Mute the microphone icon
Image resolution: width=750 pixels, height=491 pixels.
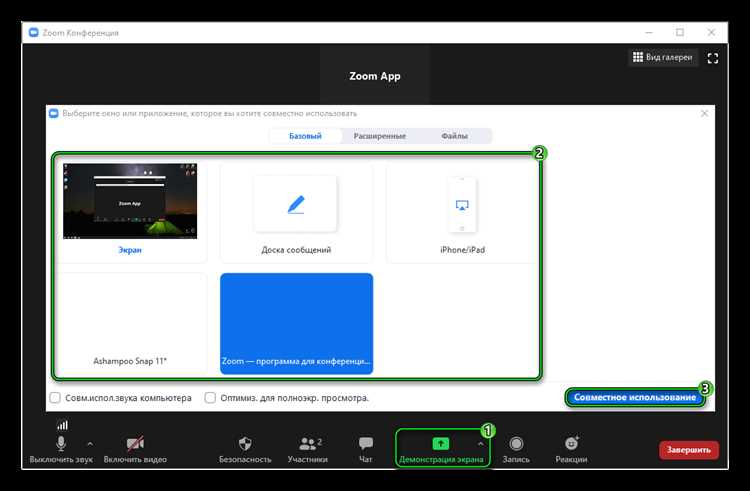[61, 443]
